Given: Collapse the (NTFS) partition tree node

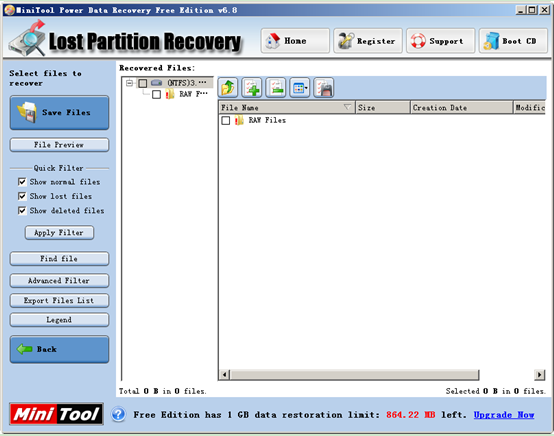Looking at the screenshot, I should coord(129,83).
